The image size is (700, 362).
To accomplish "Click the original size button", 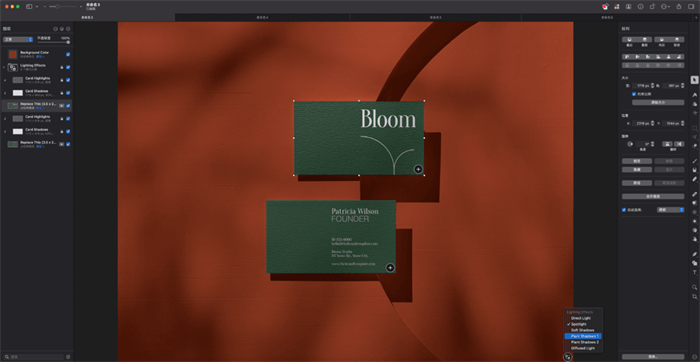I will 658,103.
